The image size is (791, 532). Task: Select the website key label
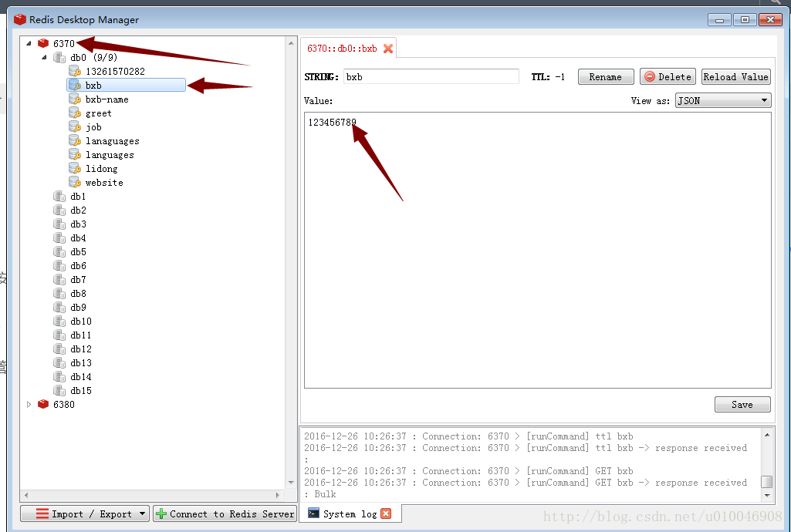(104, 183)
